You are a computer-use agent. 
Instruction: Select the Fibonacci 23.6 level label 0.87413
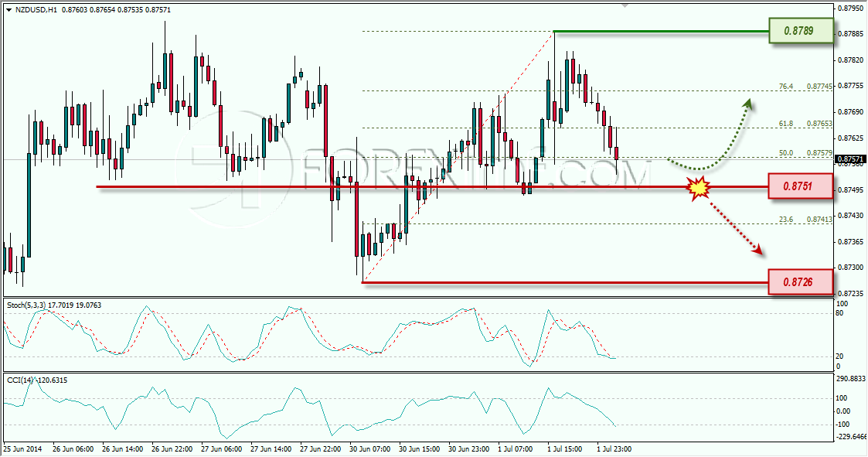pyautogui.click(x=819, y=220)
